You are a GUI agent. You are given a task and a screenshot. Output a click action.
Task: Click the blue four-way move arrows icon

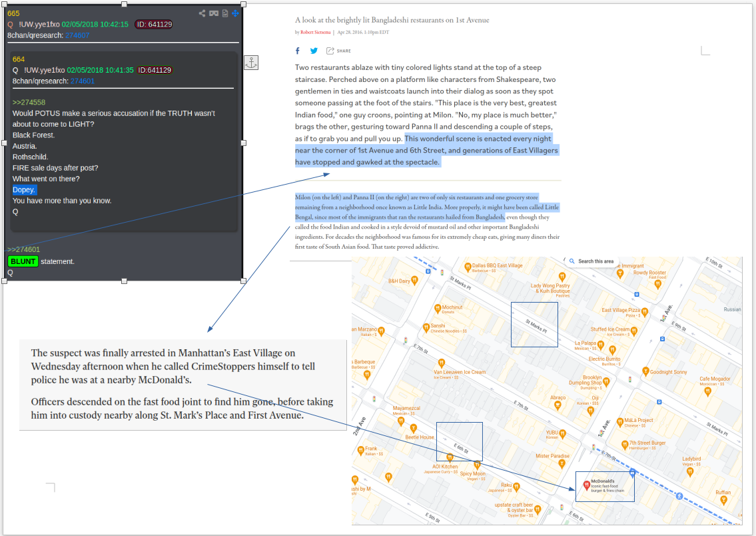(x=235, y=13)
